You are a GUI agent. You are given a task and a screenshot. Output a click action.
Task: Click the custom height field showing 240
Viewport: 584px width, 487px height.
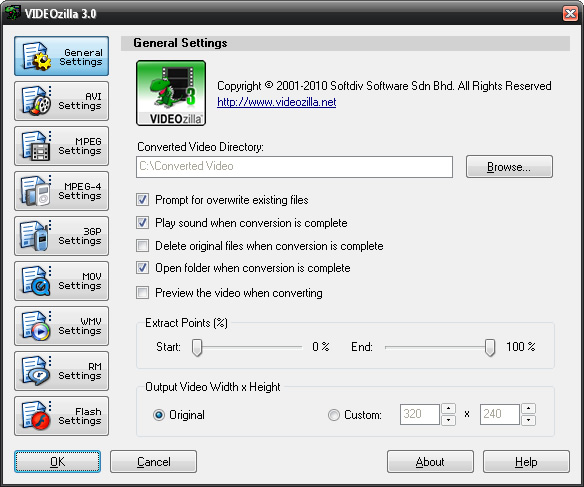pos(499,414)
